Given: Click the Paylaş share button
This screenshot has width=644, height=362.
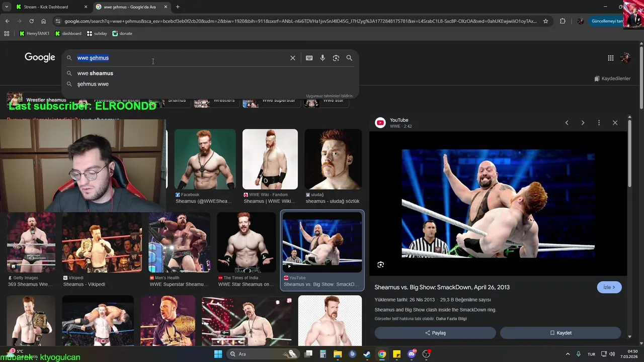Looking at the screenshot, I should pyautogui.click(x=435, y=333).
